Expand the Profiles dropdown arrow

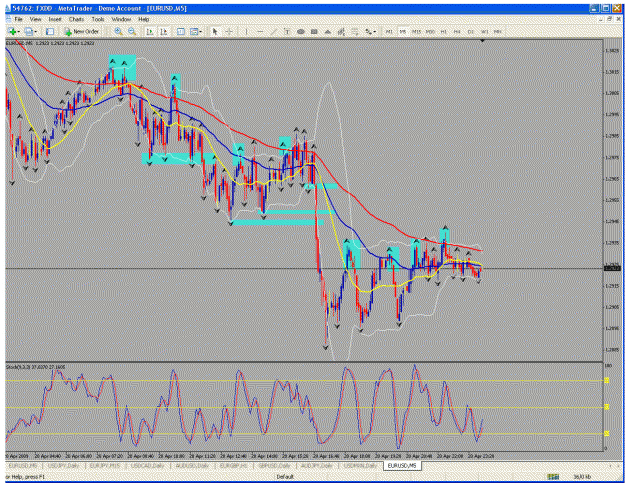pyautogui.click(x=35, y=31)
